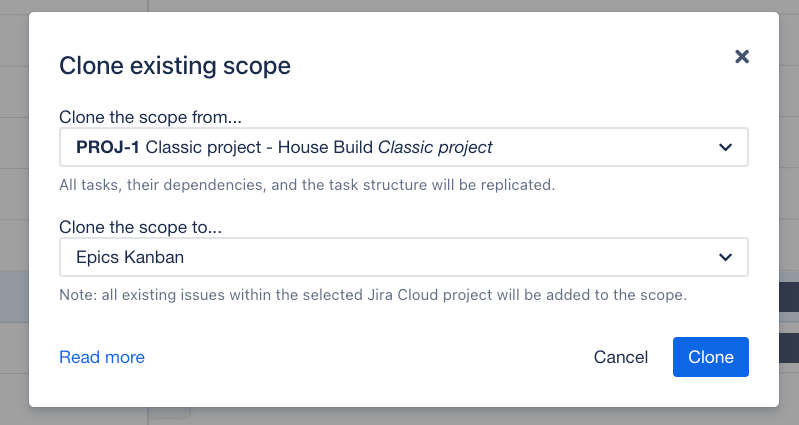Click "House Build" in the source field
The height and width of the screenshot is (425, 799).
(x=325, y=147)
